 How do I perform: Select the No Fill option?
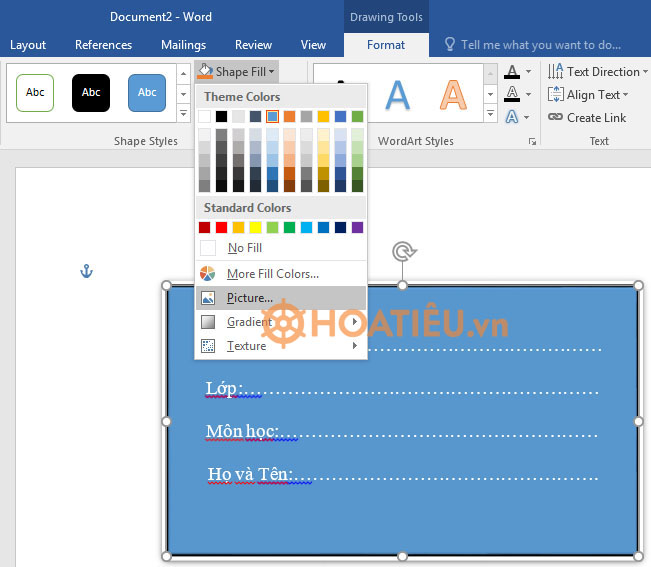(244, 248)
